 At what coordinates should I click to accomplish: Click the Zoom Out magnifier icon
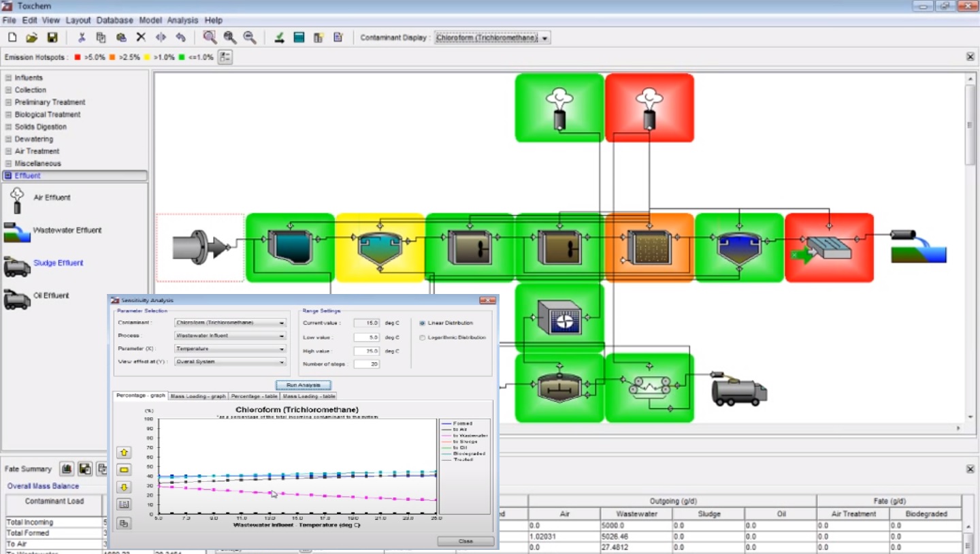pyautogui.click(x=250, y=37)
